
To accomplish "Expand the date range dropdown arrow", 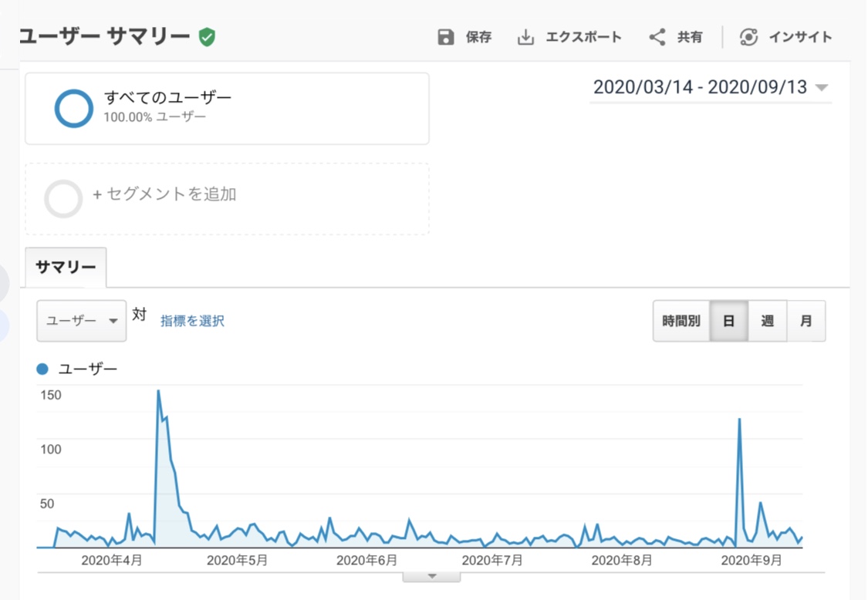I will tap(822, 87).
